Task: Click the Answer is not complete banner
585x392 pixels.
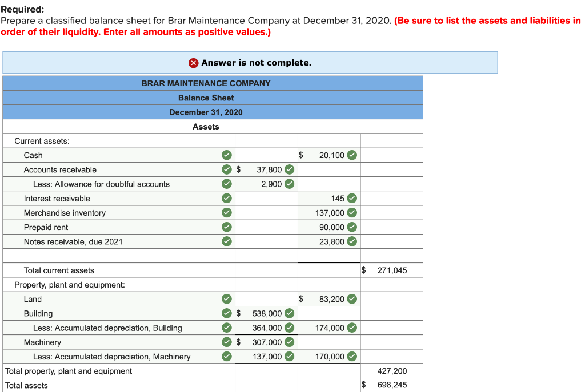Action: click(250, 63)
